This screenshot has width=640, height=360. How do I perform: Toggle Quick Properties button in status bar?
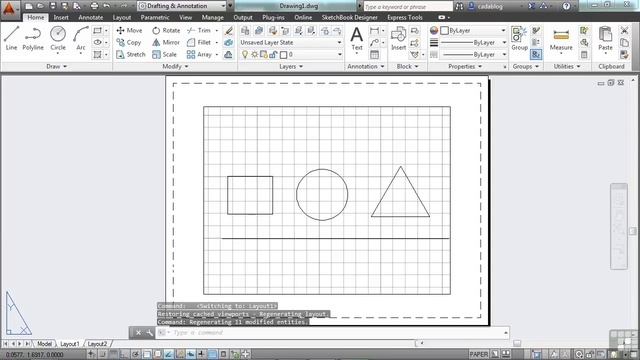[x=224, y=354]
